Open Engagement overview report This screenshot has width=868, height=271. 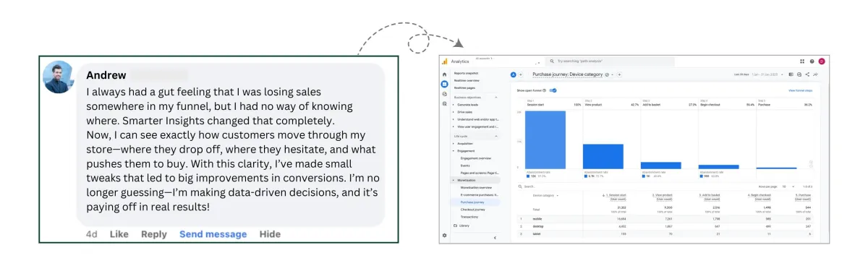(x=475, y=158)
